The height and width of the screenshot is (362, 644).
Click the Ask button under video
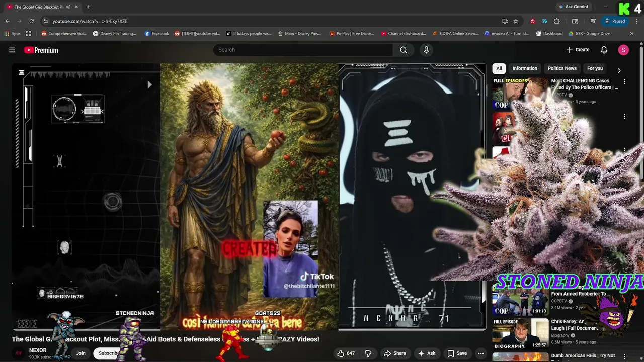click(427, 353)
